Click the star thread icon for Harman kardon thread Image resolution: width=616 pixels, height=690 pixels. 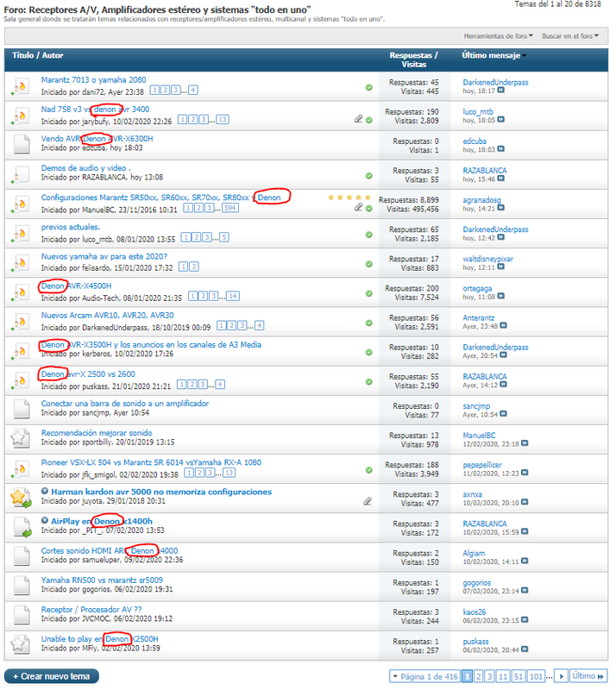click(x=21, y=498)
